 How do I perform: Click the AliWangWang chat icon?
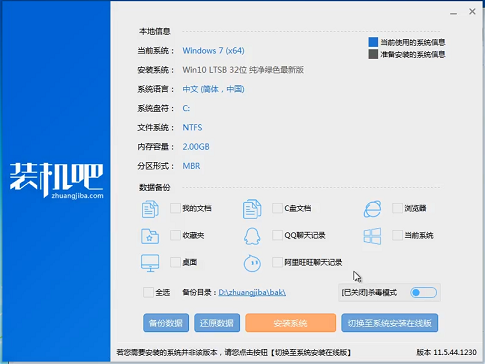click(x=252, y=263)
